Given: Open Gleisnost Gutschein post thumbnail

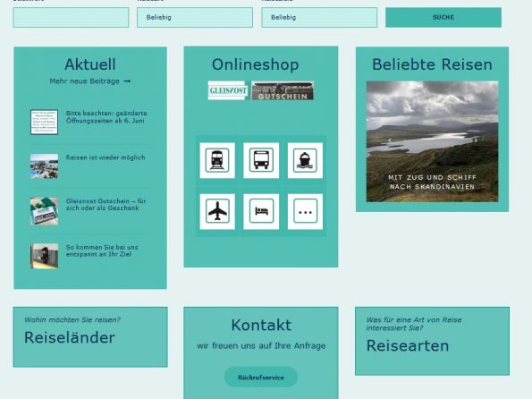Looking at the screenshot, I should click(44, 211).
